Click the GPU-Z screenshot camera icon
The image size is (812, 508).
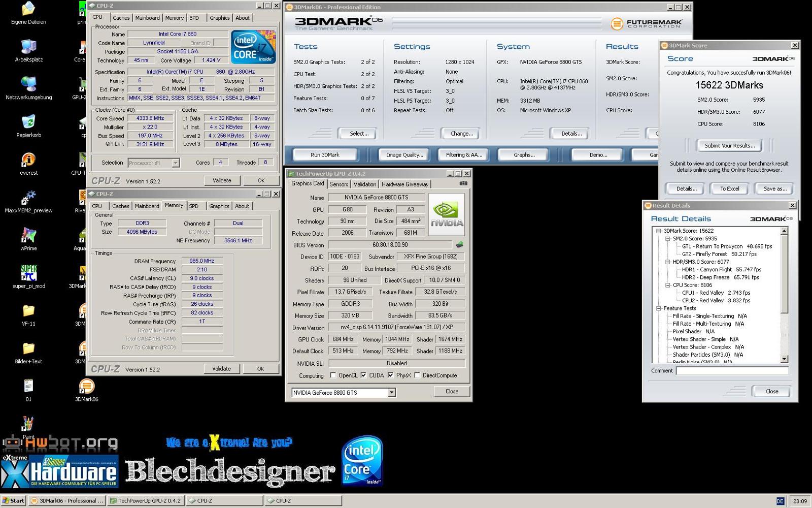click(463, 183)
